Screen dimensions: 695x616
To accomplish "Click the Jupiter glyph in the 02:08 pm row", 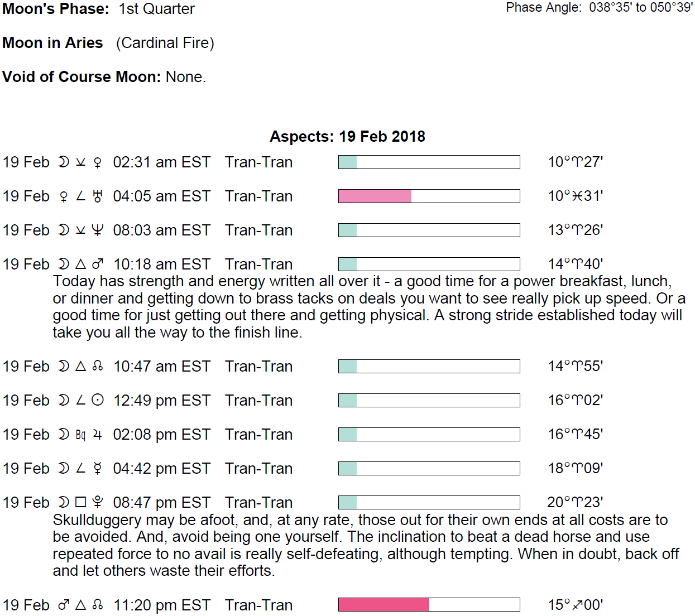I will (98, 435).
